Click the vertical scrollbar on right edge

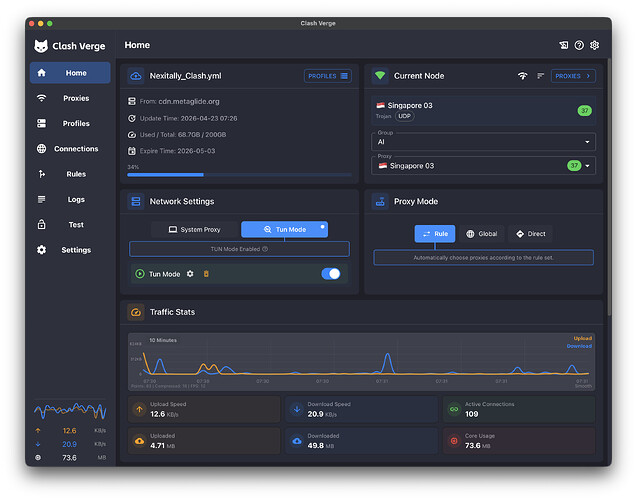[x=609, y=187]
